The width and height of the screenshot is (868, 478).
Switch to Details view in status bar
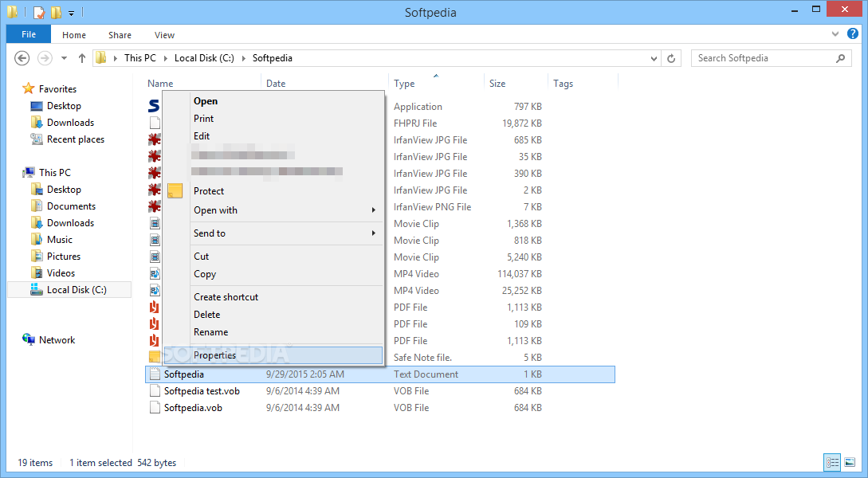[832, 463]
